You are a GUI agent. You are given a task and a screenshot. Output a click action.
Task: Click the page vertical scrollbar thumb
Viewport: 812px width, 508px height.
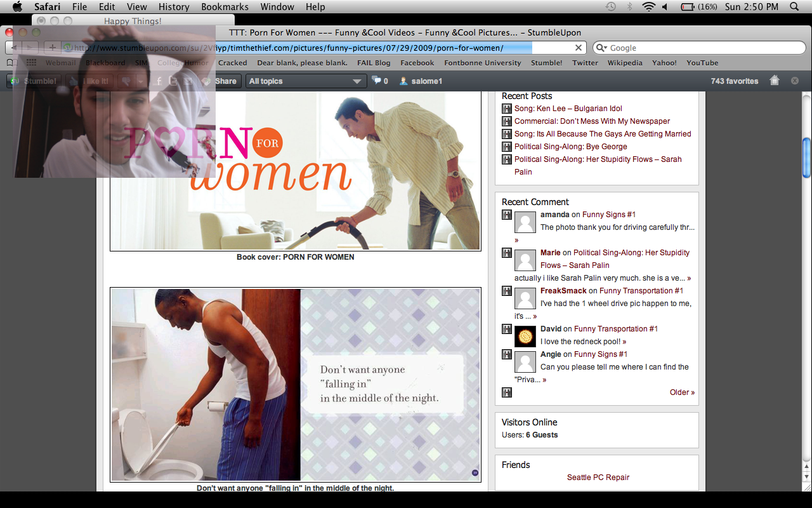coord(806,157)
